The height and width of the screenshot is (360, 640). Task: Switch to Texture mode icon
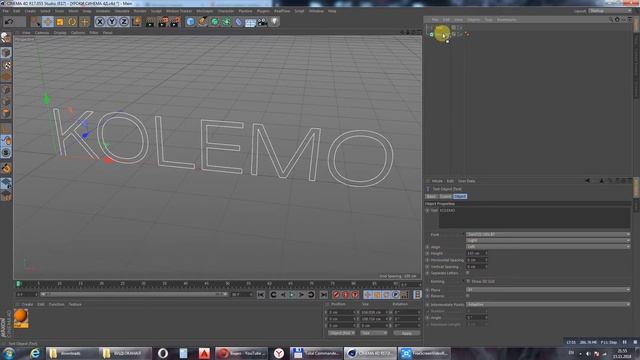pos(6,65)
